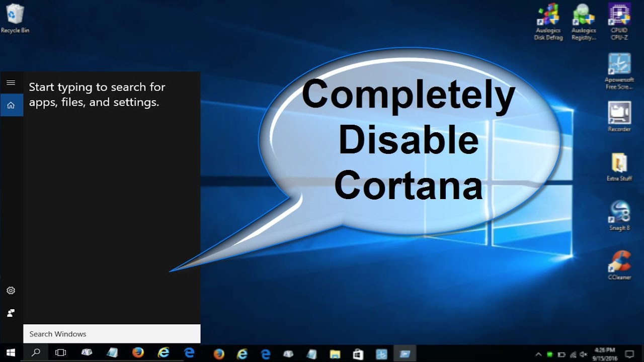Show hidden tray icons chevron
The height and width of the screenshot is (362, 644).
[x=538, y=354]
